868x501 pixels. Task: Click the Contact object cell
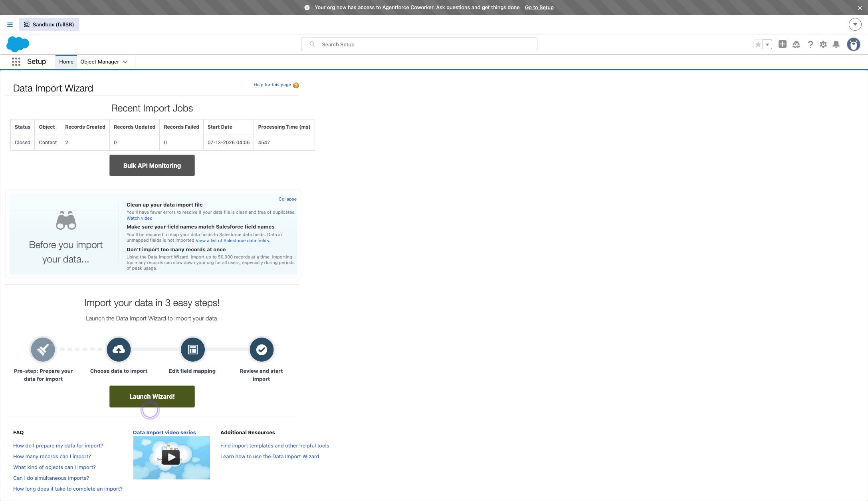coord(48,143)
